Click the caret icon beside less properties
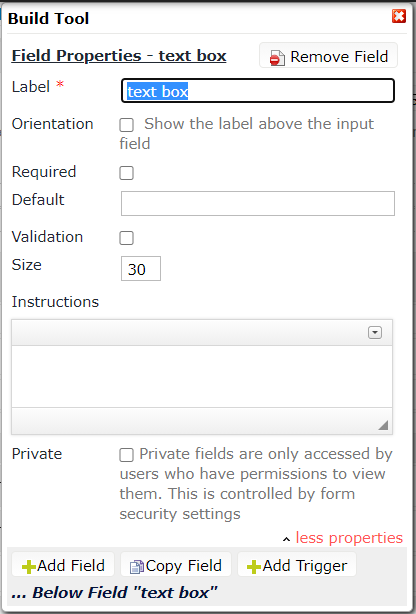Image resolution: width=416 pixels, height=614 pixels. [x=286, y=540]
